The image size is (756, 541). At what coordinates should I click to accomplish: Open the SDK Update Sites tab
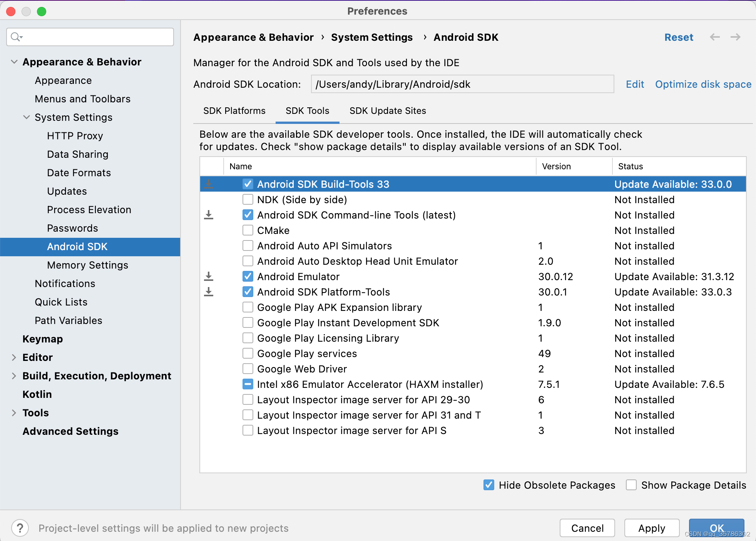pos(387,111)
